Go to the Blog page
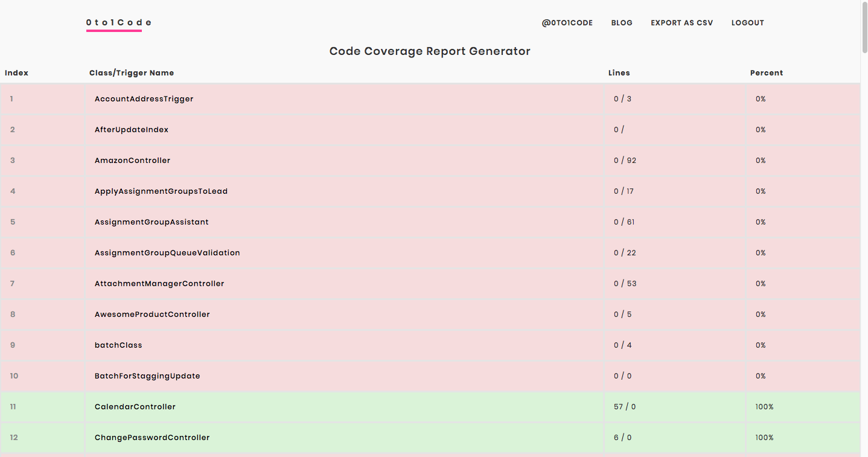868x457 pixels. click(622, 23)
